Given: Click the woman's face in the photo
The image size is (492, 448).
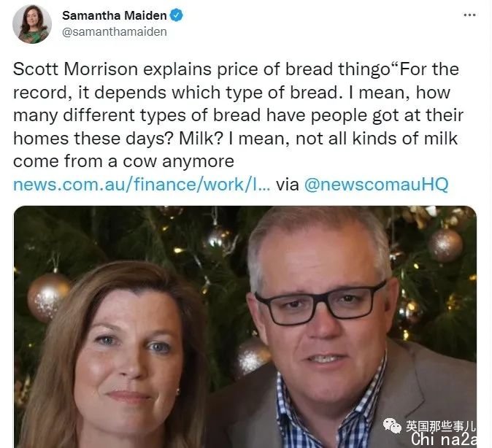Looking at the screenshot, I should (x=129, y=355).
